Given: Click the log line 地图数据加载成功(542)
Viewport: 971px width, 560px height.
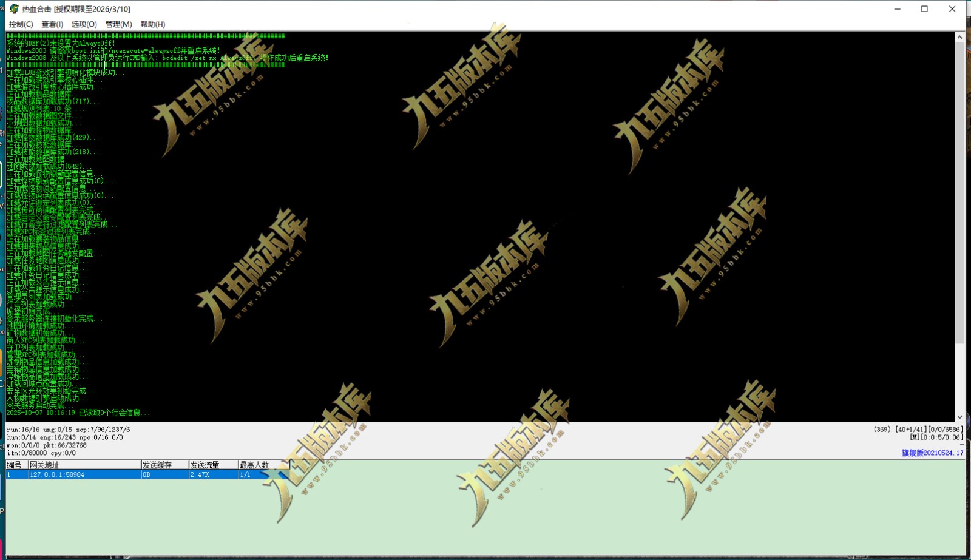Looking at the screenshot, I should coord(49,166).
